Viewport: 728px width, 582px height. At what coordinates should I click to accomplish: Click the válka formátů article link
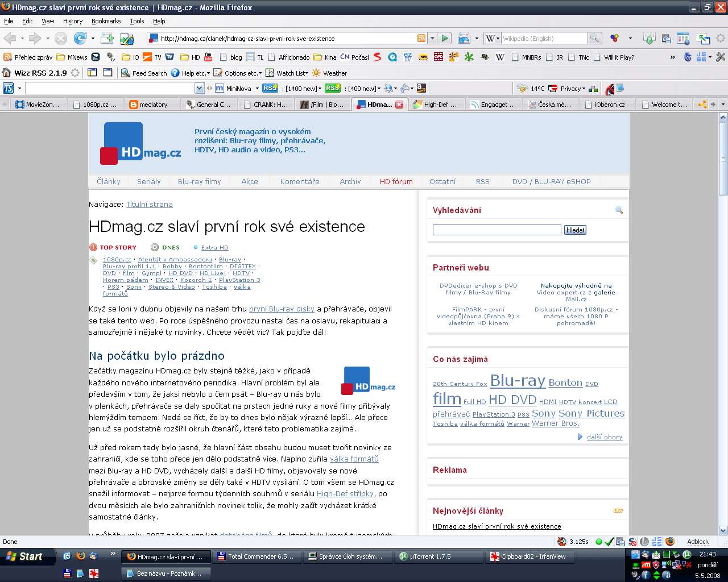(354, 459)
